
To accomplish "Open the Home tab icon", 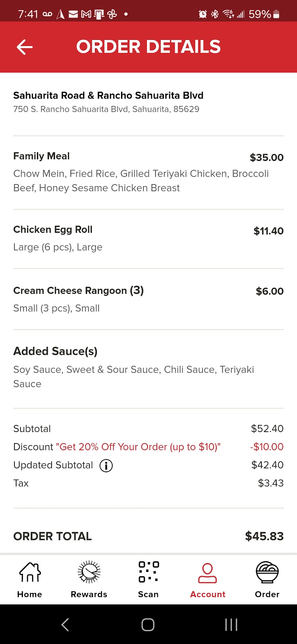I will (x=30, y=572).
